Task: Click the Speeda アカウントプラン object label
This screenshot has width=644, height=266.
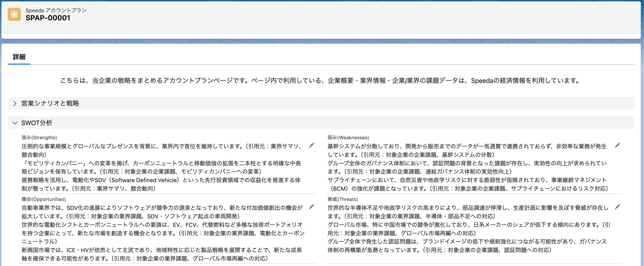Action: (x=56, y=10)
